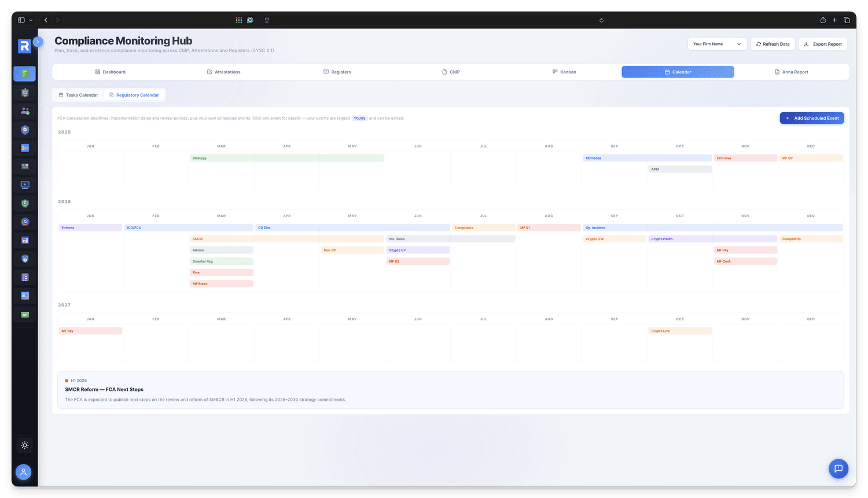Image resolution: width=868 pixels, height=498 pixels.
Task: Open the 2026 ICO/FCA event bar
Action: point(189,228)
